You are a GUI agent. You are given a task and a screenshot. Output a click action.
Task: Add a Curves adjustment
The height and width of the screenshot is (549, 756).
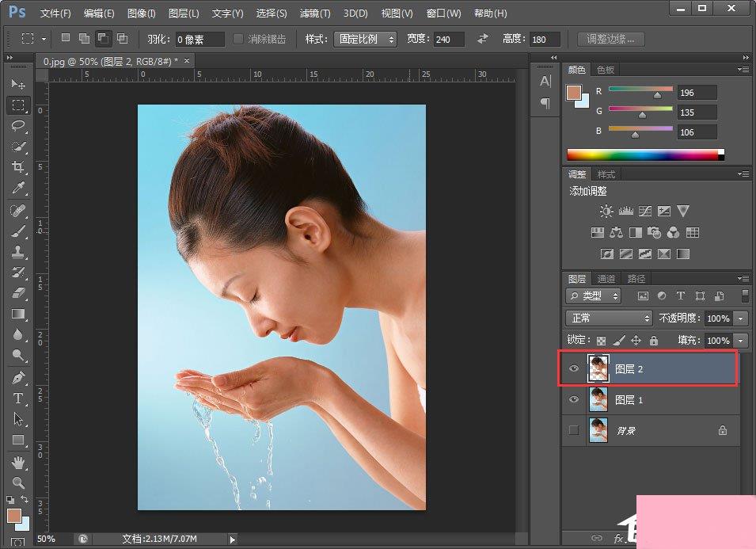pyautogui.click(x=645, y=211)
